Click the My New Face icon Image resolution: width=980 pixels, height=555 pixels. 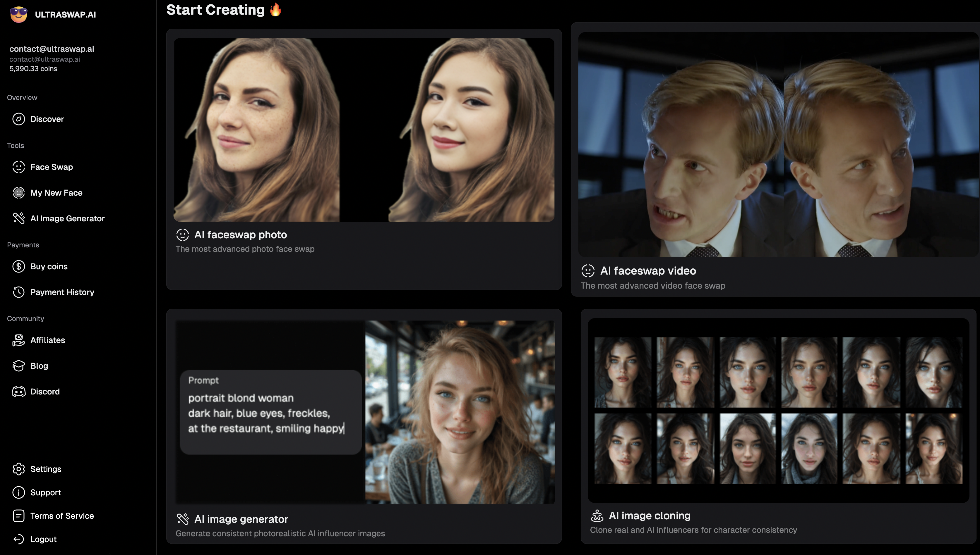(x=18, y=192)
